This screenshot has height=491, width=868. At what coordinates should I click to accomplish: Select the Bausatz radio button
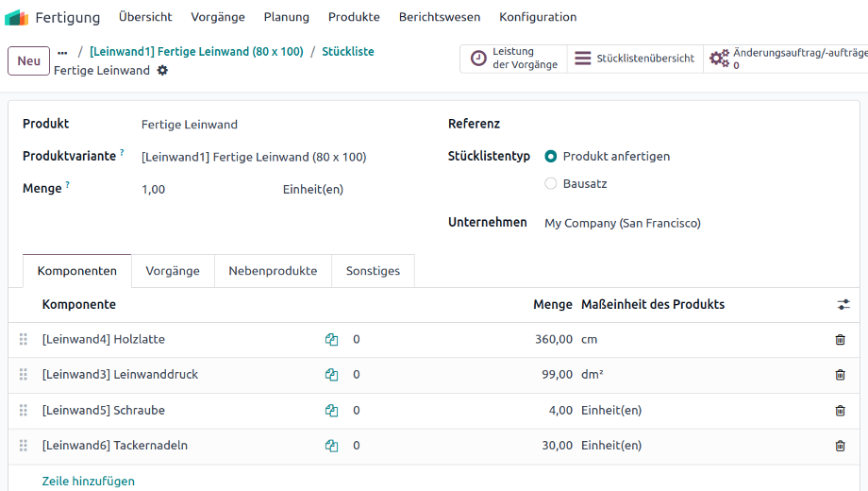550,183
